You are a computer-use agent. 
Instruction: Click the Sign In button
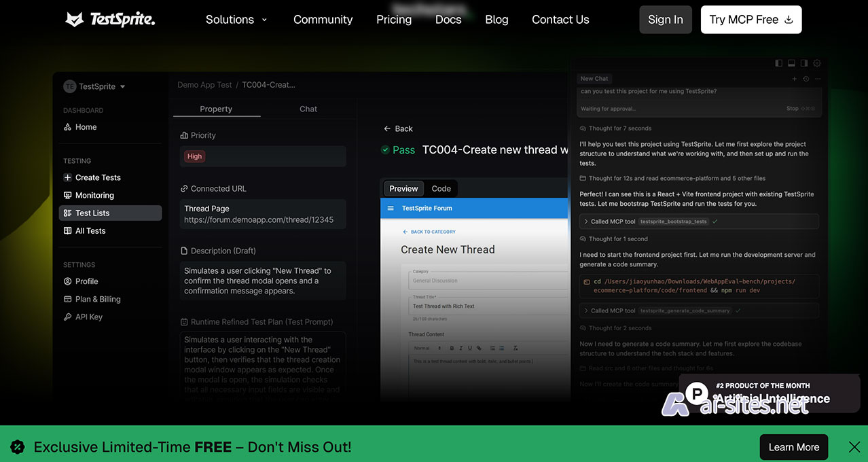point(665,20)
